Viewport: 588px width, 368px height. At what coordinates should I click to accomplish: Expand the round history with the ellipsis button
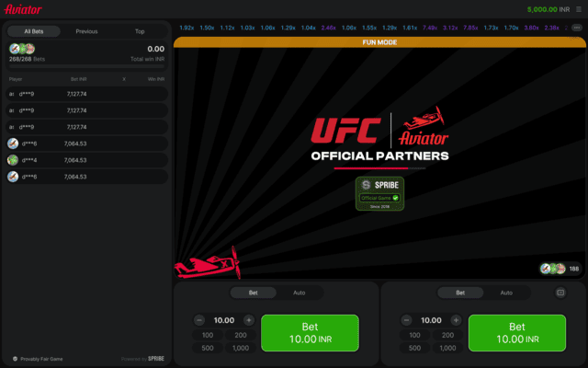click(x=577, y=28)
